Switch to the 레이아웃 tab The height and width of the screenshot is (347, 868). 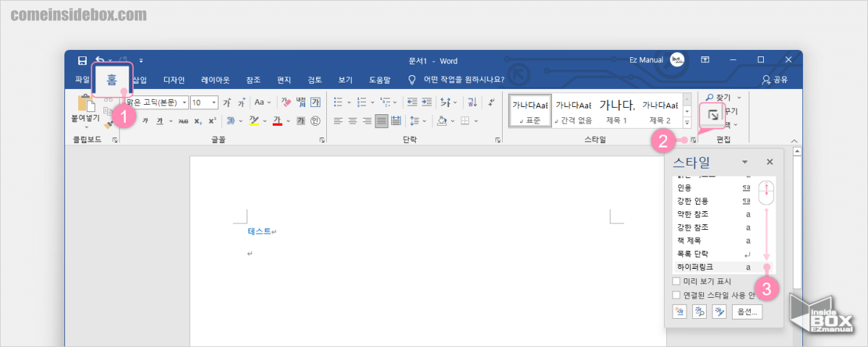click(x=215, y=80)
